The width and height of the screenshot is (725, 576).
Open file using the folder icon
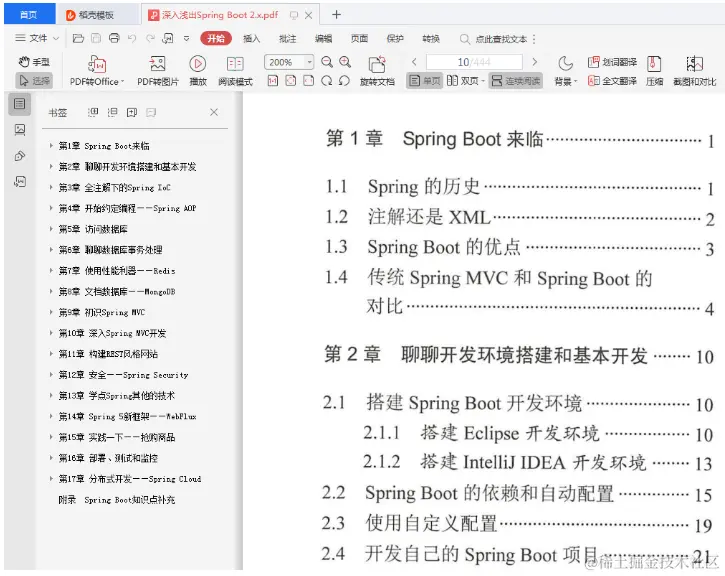(x=78, y=38)
